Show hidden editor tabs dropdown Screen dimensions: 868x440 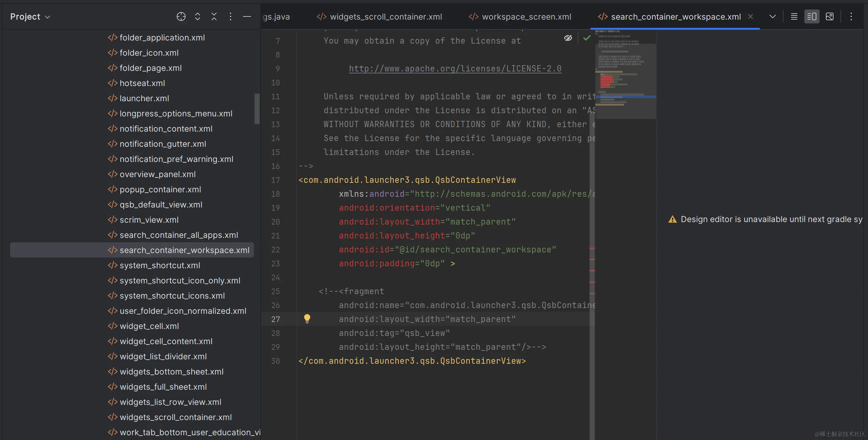point(773,16)
